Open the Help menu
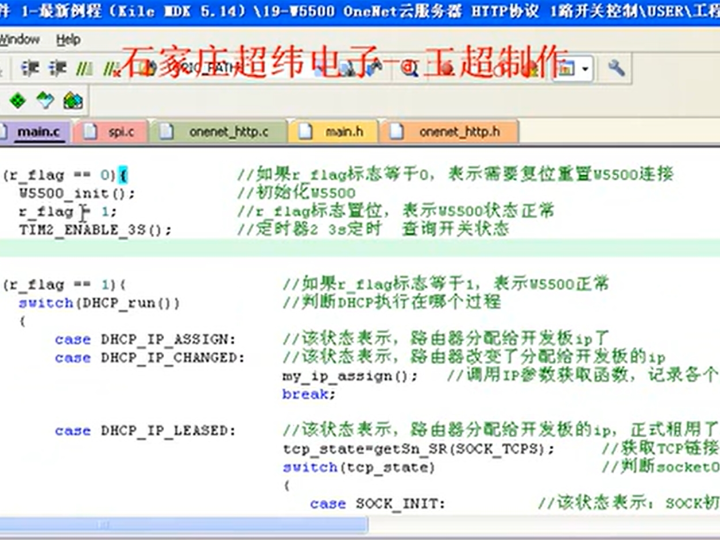The height and width of the screenshot is (540, 720). point(68,39)
